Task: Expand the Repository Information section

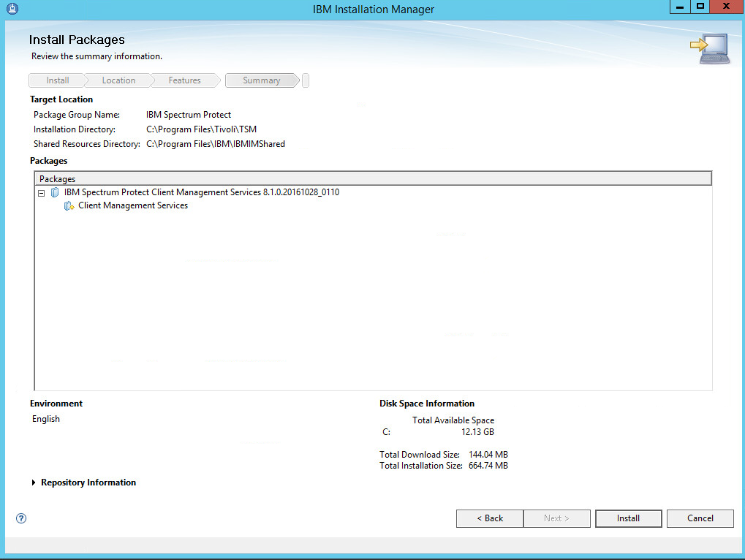Action: click(34, 483)
